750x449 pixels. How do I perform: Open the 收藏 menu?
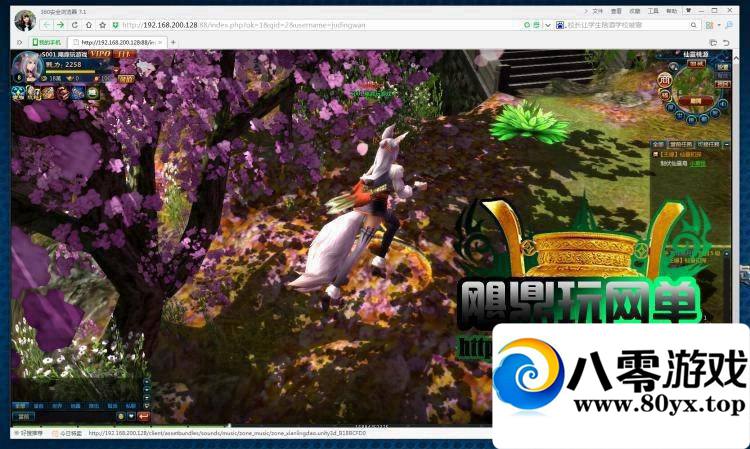635,11
